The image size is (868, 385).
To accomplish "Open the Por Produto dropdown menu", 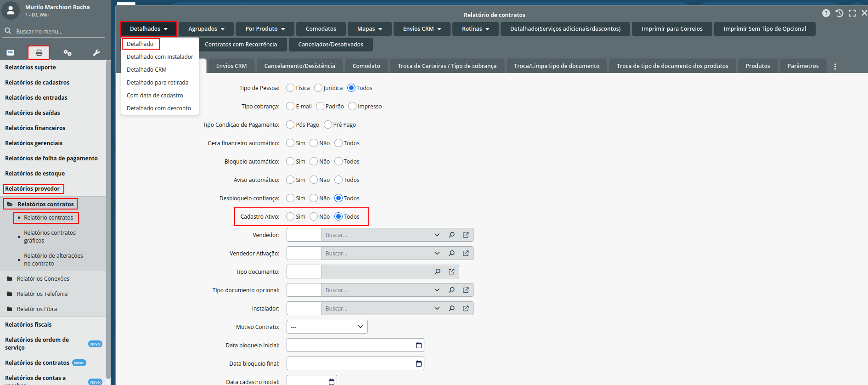I will [x=265, y=28].
